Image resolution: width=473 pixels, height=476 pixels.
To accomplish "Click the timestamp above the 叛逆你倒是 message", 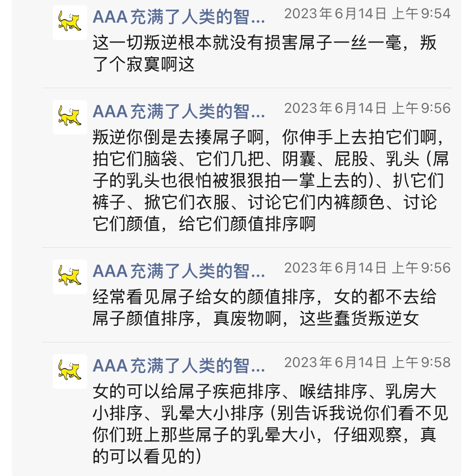I will (367, 108).
